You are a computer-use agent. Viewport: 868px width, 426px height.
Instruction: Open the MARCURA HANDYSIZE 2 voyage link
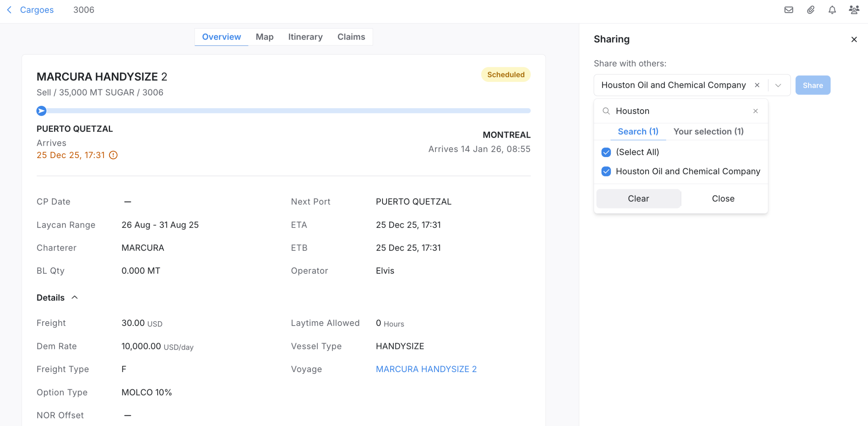(426, 369)
